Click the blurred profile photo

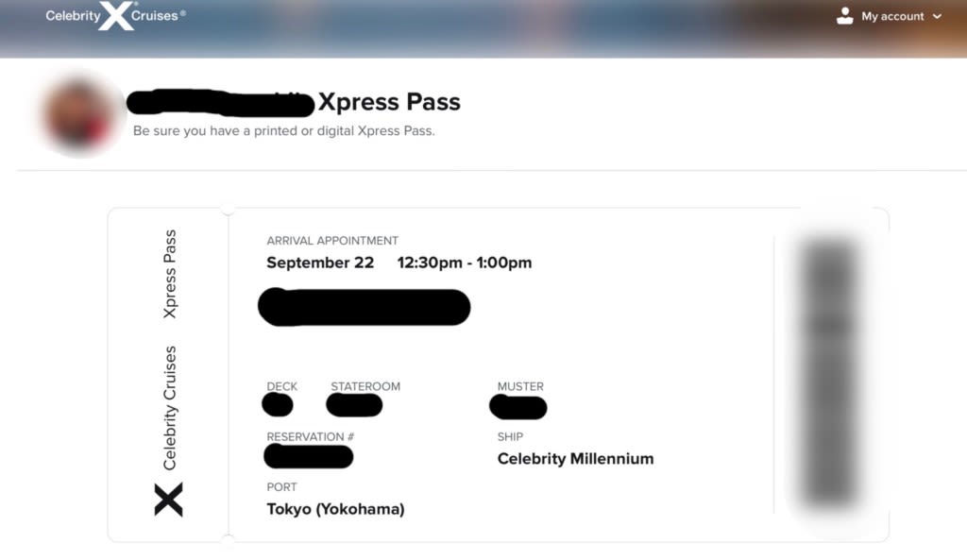click(78, 114)
